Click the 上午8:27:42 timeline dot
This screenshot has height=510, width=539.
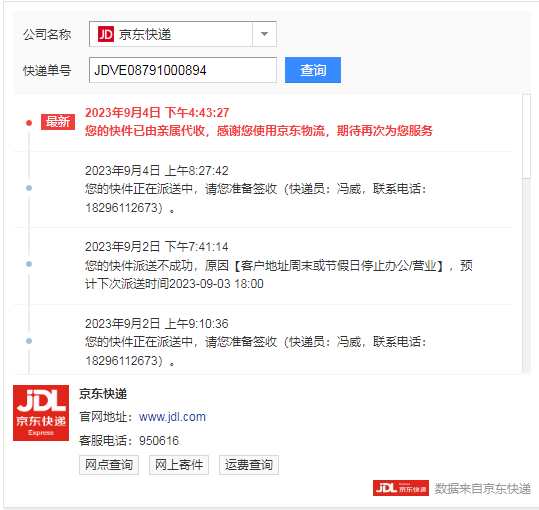(x=29, y=188)
